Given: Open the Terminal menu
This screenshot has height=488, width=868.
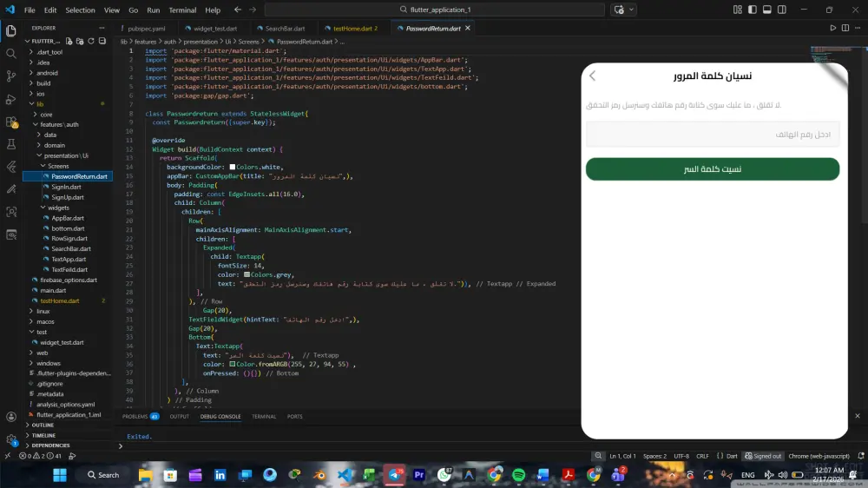Looking at the screenshot, I should (182, 10).
